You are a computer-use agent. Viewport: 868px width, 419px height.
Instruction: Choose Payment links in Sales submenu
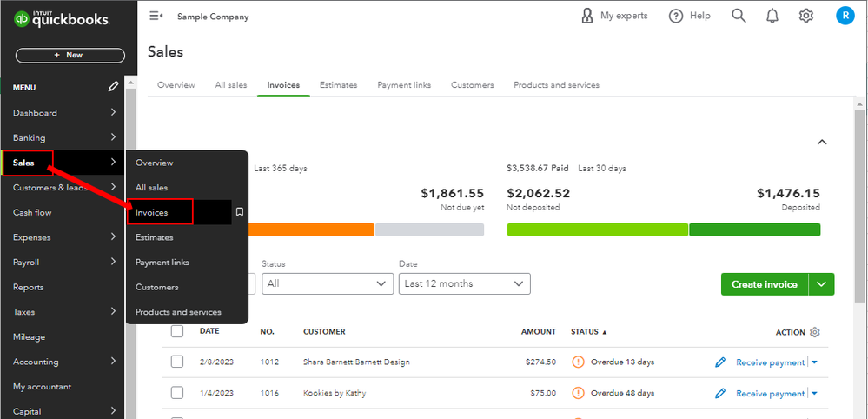(162, 263)
